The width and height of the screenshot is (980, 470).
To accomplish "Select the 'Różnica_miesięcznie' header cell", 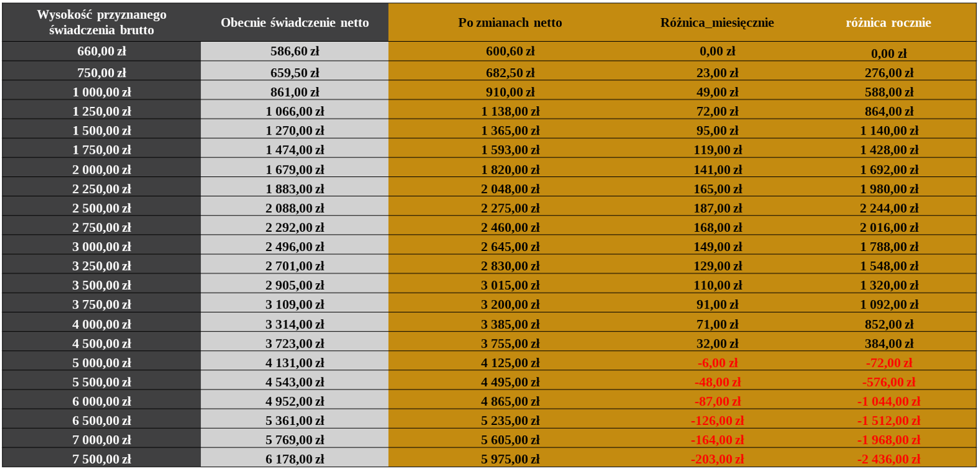I will tap(717, 23).
